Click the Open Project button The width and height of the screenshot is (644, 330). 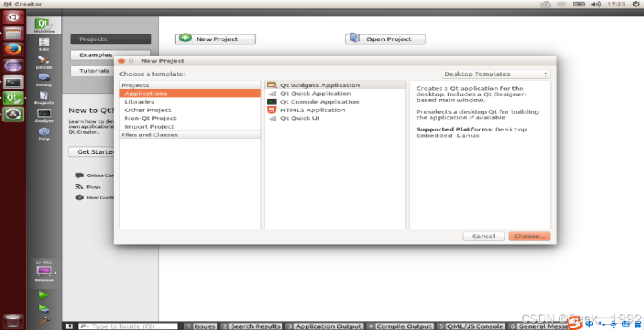click(x=385, y=39)
